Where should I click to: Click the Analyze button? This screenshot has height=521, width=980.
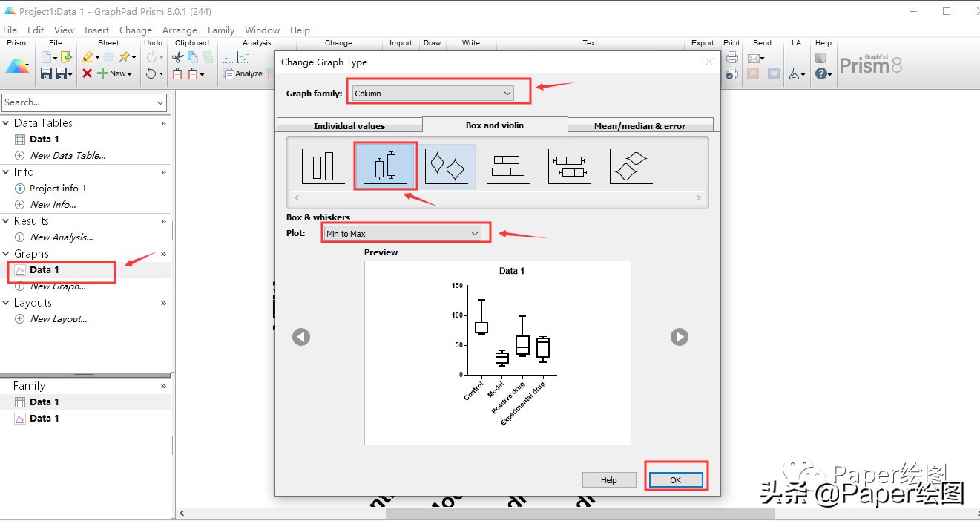point(243,73)
